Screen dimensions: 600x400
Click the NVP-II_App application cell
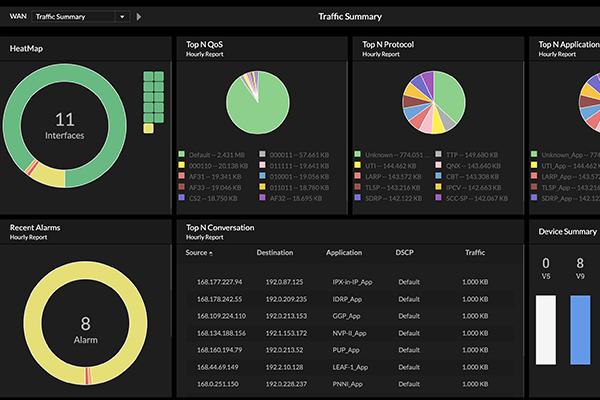(349, 333)
